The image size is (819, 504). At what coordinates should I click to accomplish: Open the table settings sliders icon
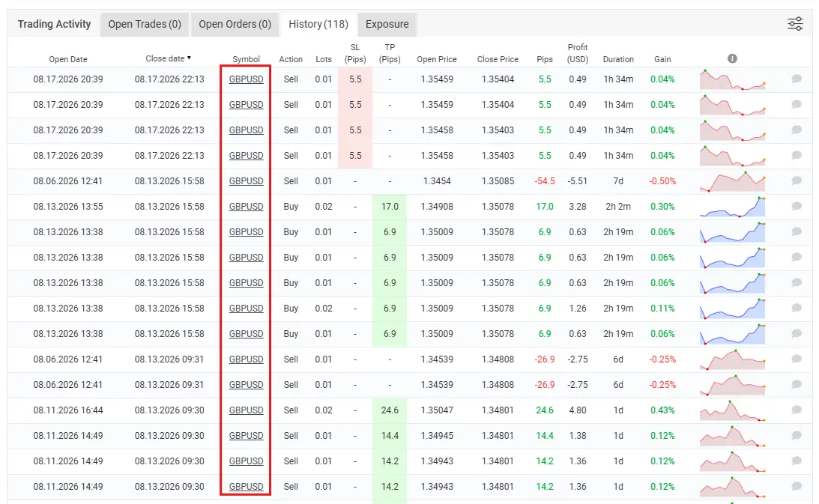click(795, 24)
